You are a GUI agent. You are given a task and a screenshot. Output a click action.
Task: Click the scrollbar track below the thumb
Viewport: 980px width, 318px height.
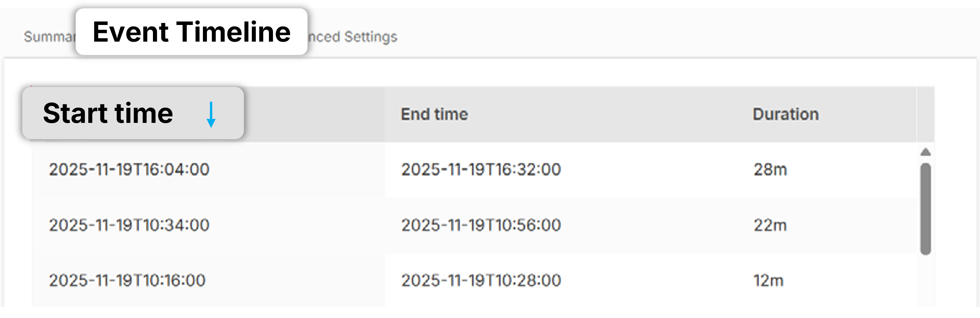pos(926,281)
